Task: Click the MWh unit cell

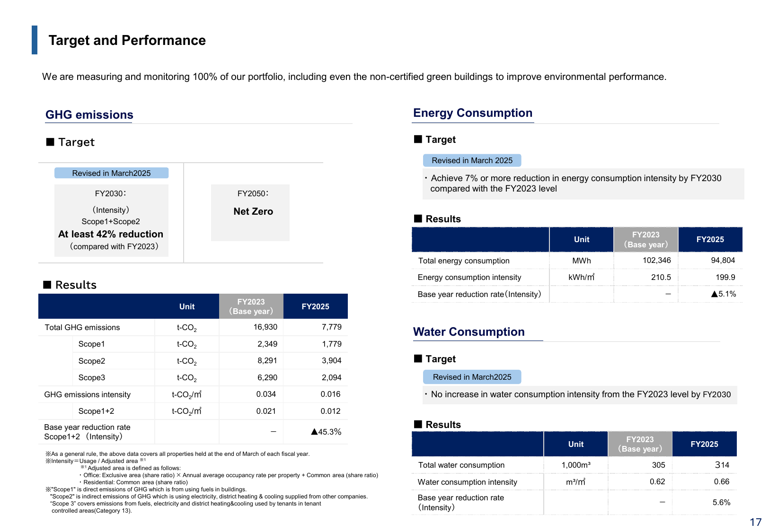Action: 582,261
